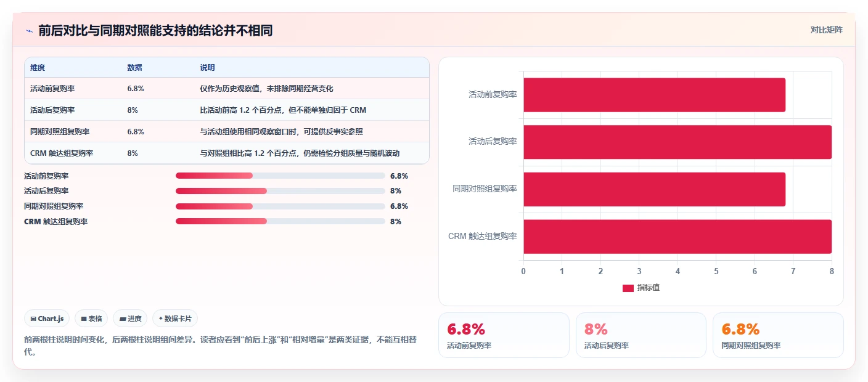
Task: Click the 6.8% value after 同期对照组复购率 progress bar
Action: pyautogui.click(x=399, y=206)
